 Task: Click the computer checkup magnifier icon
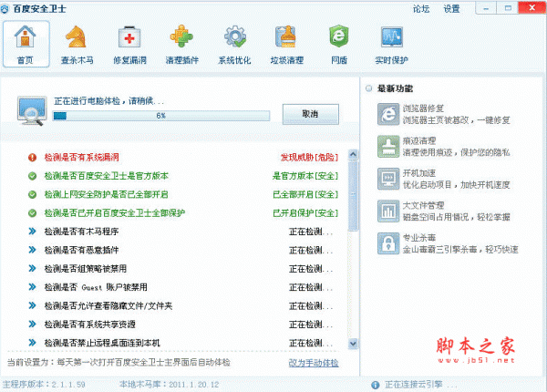(x=32, y=111)
